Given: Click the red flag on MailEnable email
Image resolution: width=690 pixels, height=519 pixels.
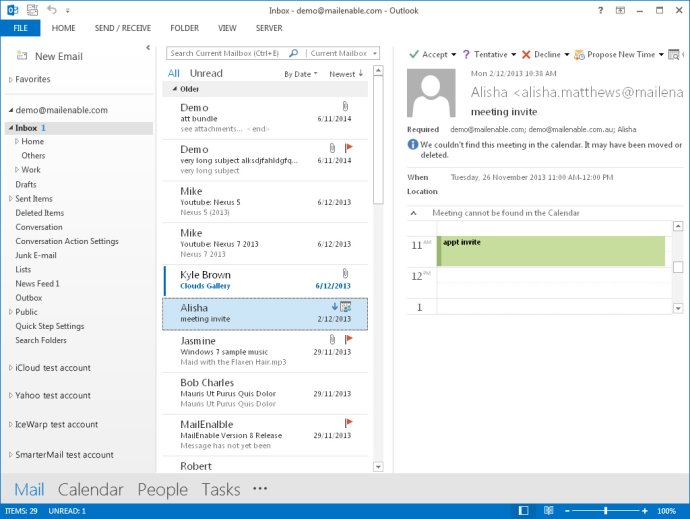Looking at the screenshot, I should point(349,423).
